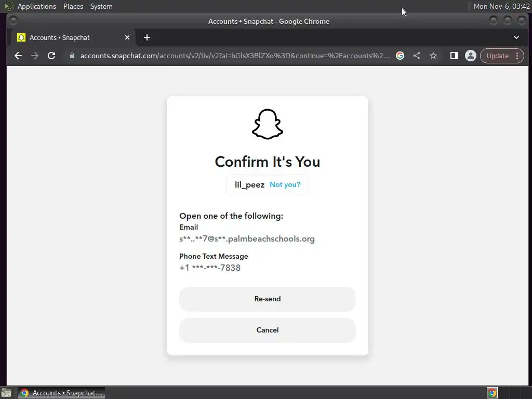
Task: Click the Snapchat ghost logo
Action: (x=268, y=124)
